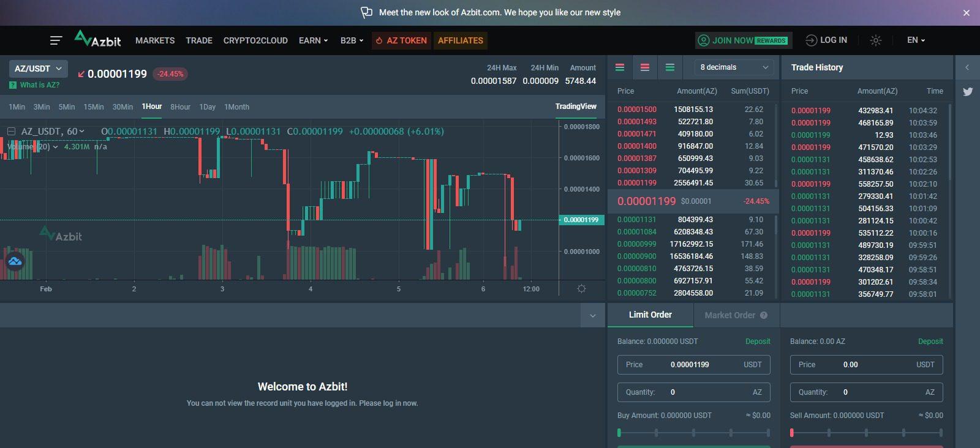The image size is (980, 448).
Task: Select the 30Min timeframe
Action: (x=123, y=106)
